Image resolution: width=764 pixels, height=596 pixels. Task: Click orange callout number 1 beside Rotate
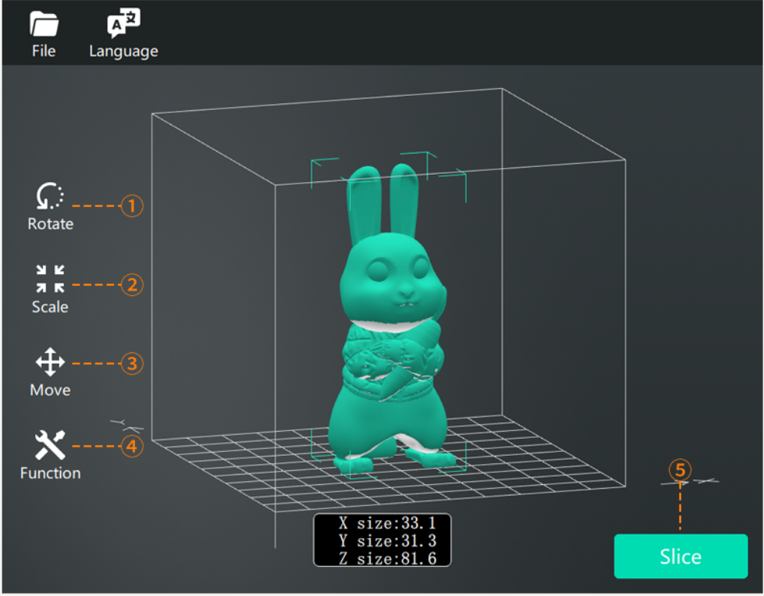132,206
